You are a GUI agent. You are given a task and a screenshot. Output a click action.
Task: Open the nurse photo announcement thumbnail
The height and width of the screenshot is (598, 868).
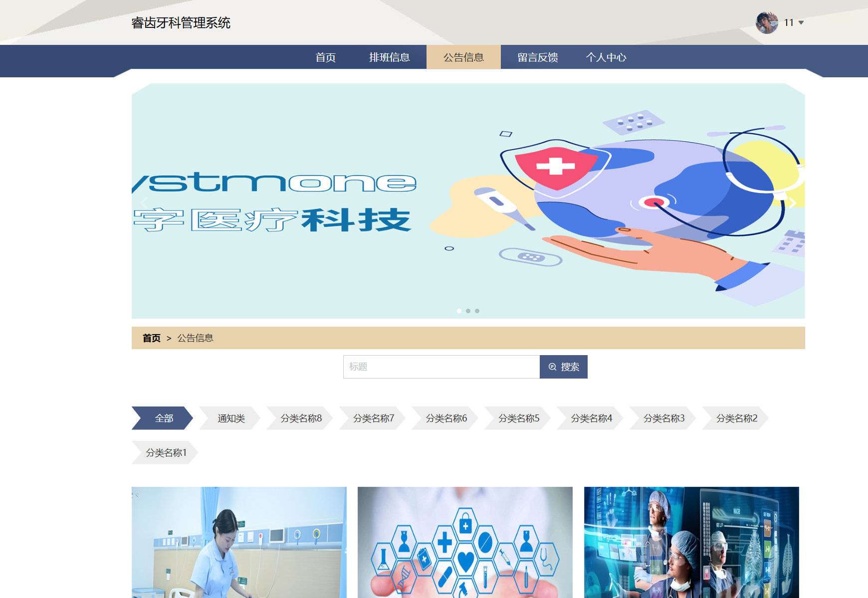click(x=239, y=542)
